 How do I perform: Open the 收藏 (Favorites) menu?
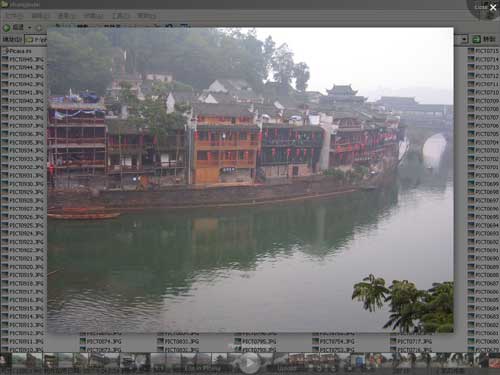tap(93, 15)
